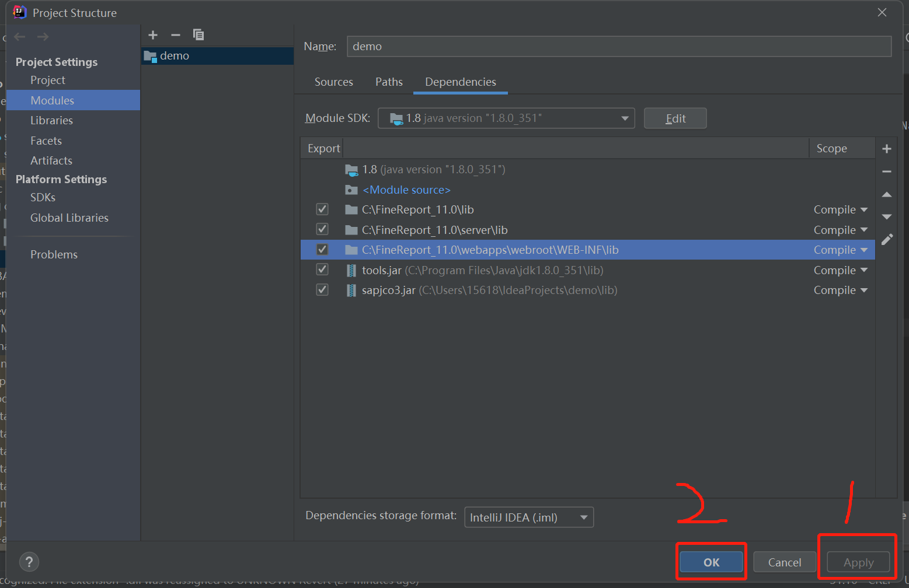Image resolution: width=909 pixels, height=588 pixels.
Task: Toggle export for C:\FineReport_11.0\lib
Action: [x=322, y=209]
